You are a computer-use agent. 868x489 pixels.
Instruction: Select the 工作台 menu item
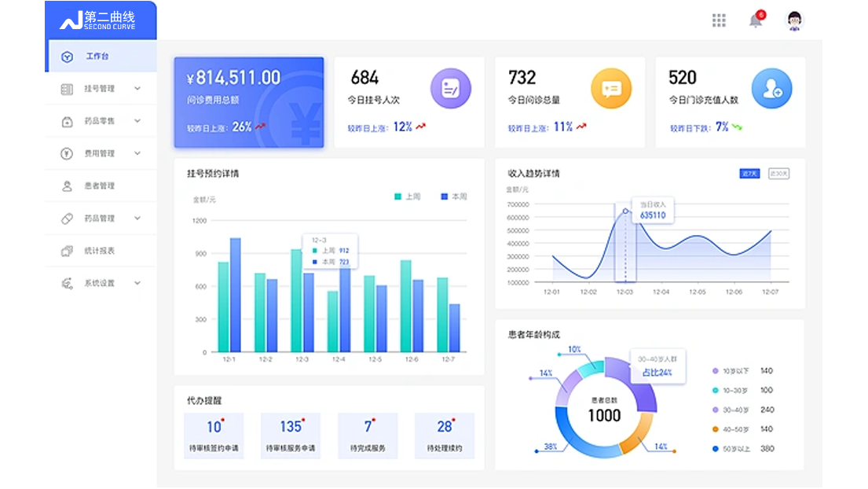(101, 57)
